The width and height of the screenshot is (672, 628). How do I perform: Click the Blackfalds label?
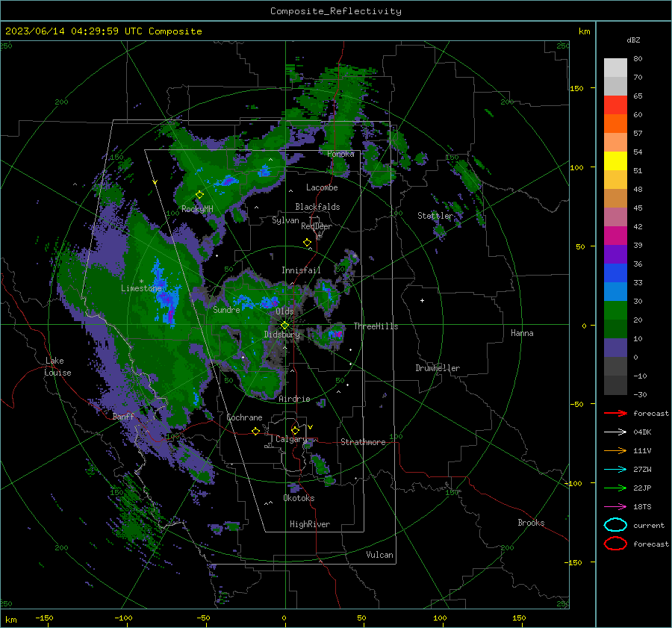317,207
